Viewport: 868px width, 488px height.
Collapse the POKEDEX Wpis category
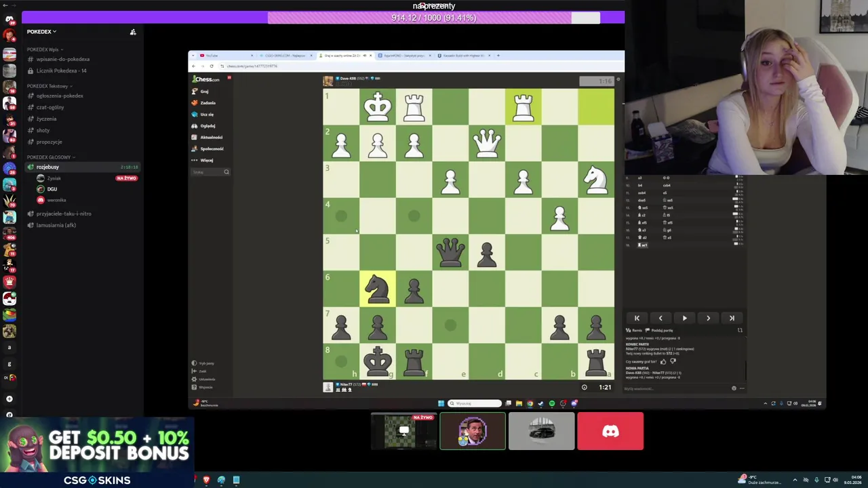pyautogui.click(x=44, y=49)
